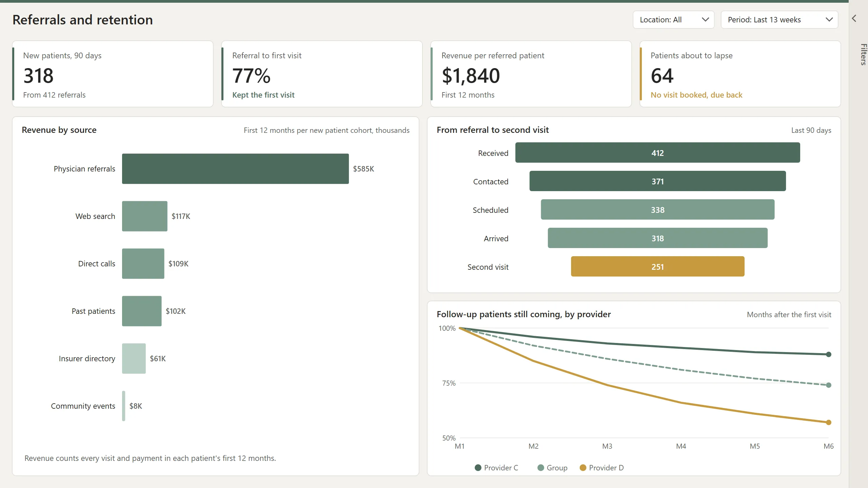This screenshot has height=488, width=868.
Task: Select the Arrived funnel bar showing 318
Action: pos(657,238)
